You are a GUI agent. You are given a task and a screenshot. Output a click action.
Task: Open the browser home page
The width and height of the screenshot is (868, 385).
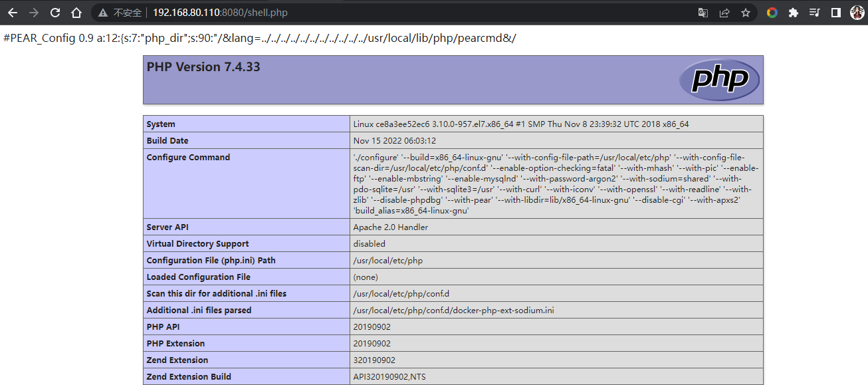76,13
